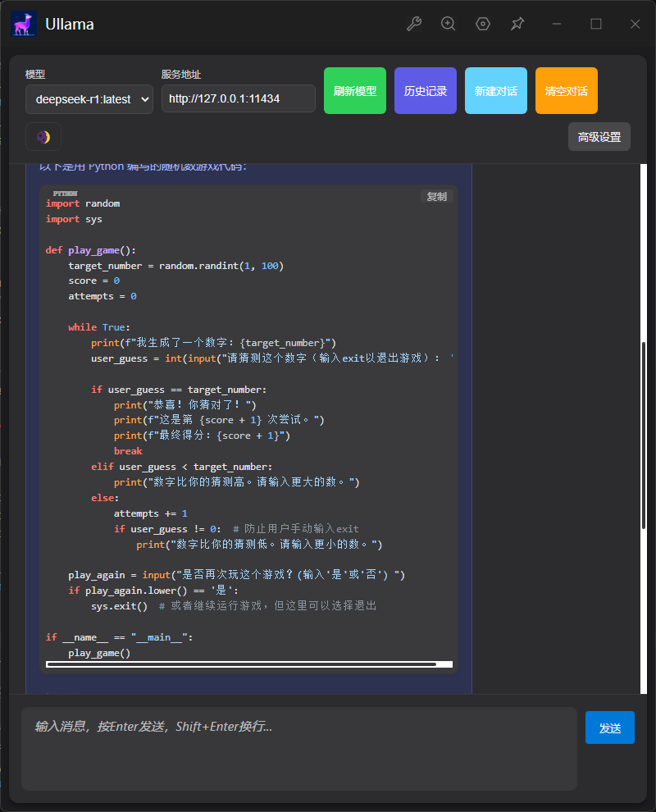The width and height of the screenshot is (656, 812).
Task: Focus the message input box
Action: (299, 748)
